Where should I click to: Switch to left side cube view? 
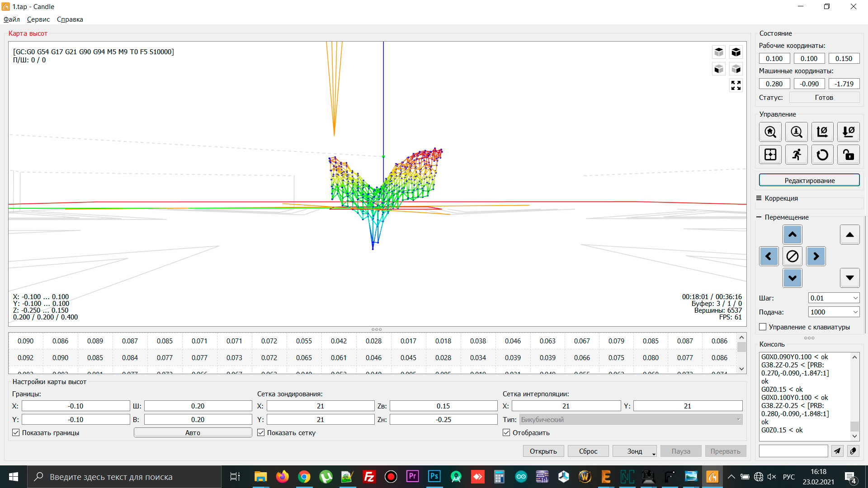coord(736,69)
